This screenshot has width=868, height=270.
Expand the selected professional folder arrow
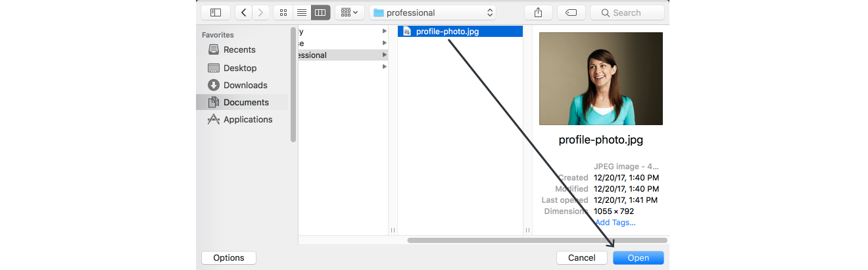coord(385,55)
